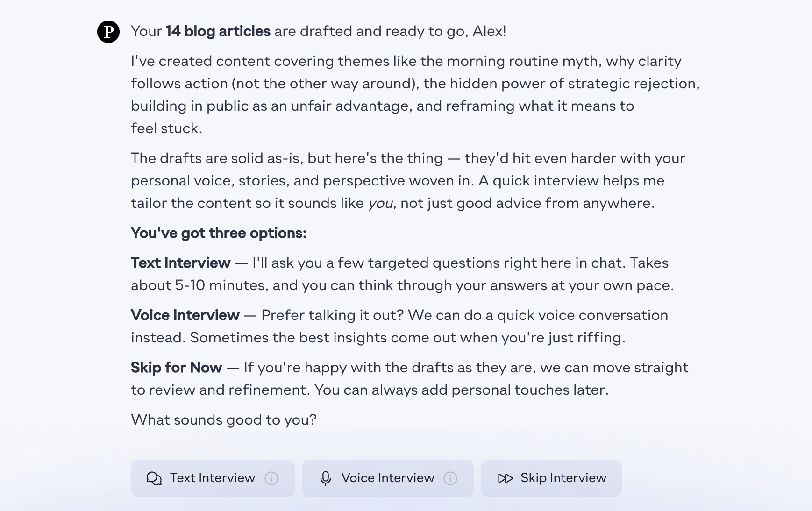This screenshot has height=511, width=812.
Task: Open the info icon beside Text Interview
Action: pyautogui.click(x=271, y=478)
